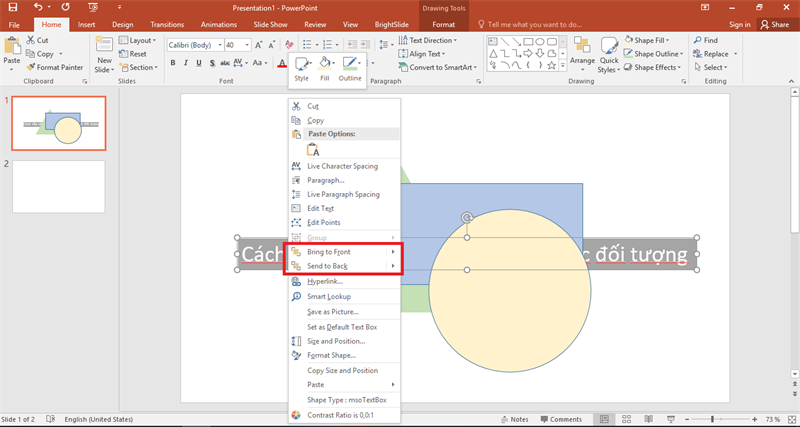Click the Keep Text Only paste icon
This screenshot has height=427, width=800.
coord(312,149)
